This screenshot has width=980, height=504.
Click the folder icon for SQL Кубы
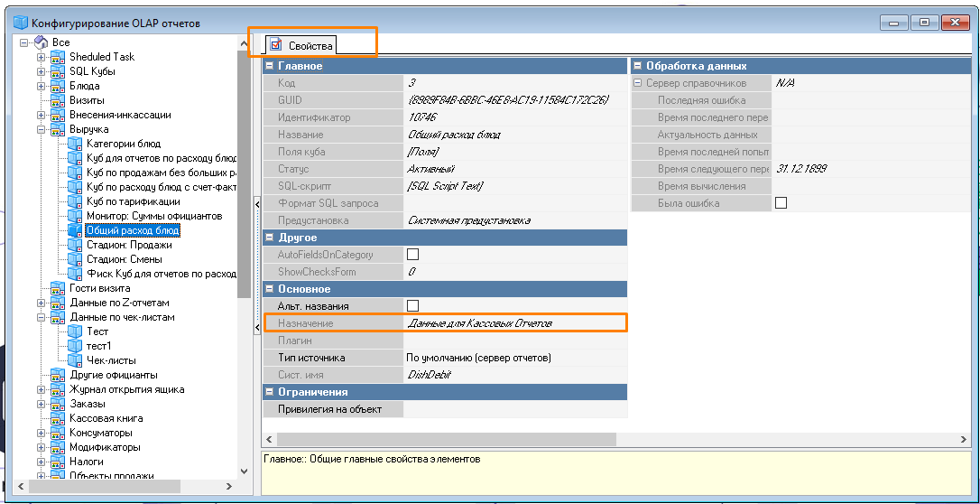click(x=58, y=71)
